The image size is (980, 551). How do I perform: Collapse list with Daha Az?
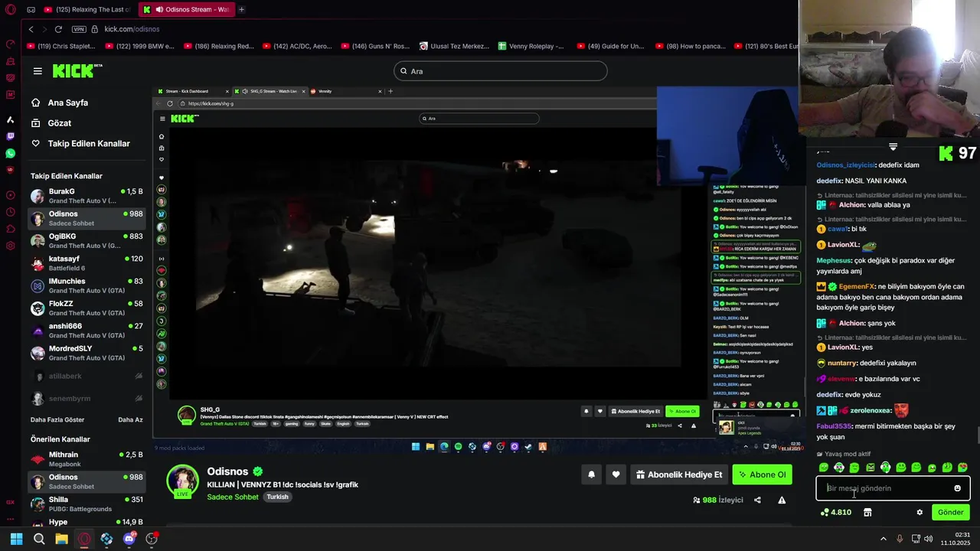[x=130, y=419]
